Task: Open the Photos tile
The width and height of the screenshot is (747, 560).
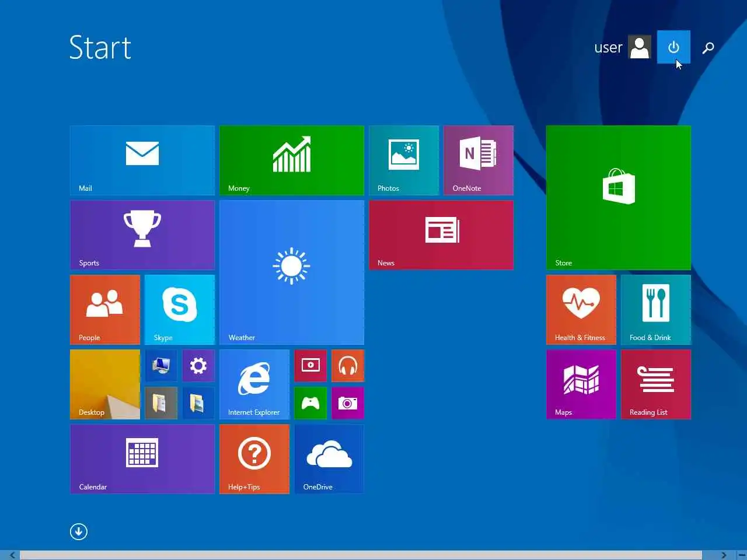Action: (x=404, y=160)
